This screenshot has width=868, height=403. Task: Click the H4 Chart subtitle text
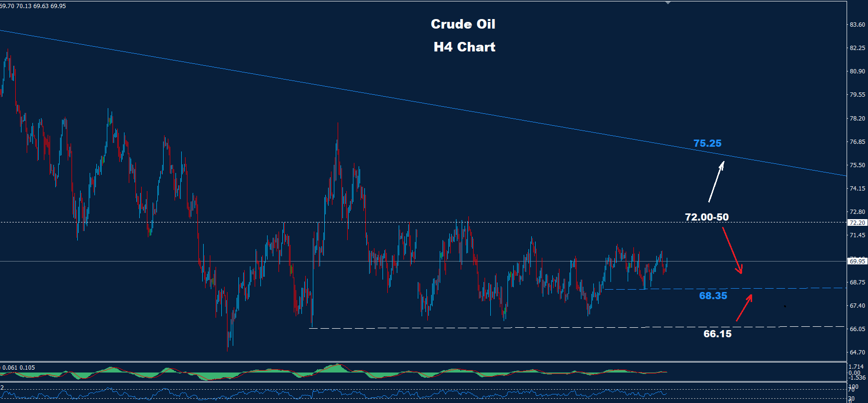(464, 47)
